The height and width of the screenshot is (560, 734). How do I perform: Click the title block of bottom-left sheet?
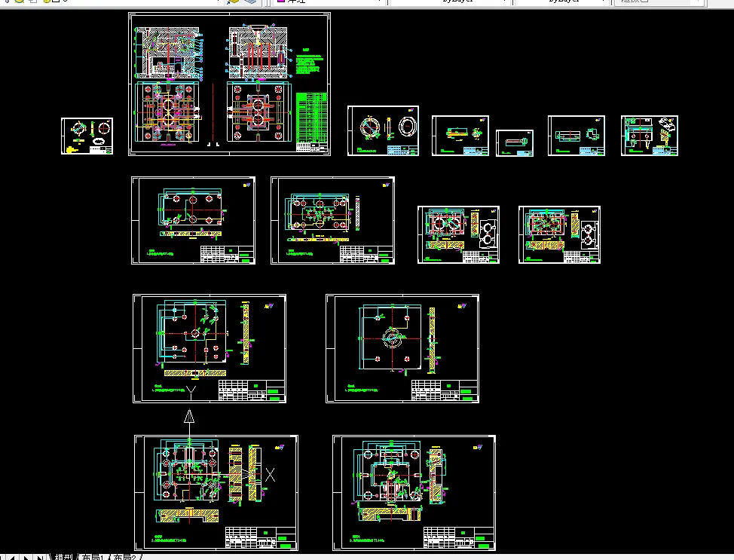pos(260,537)
